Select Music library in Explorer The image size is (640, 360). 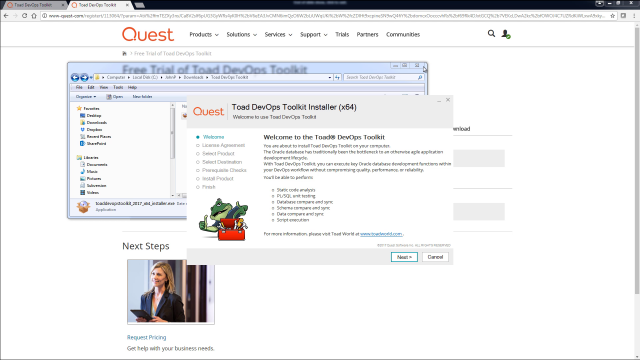(x=89, y=171)
